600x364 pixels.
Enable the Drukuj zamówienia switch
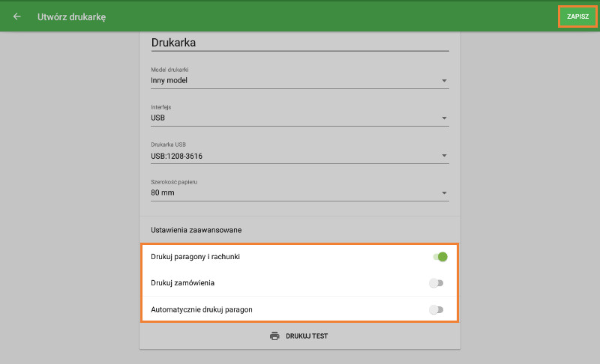point(436,283)
